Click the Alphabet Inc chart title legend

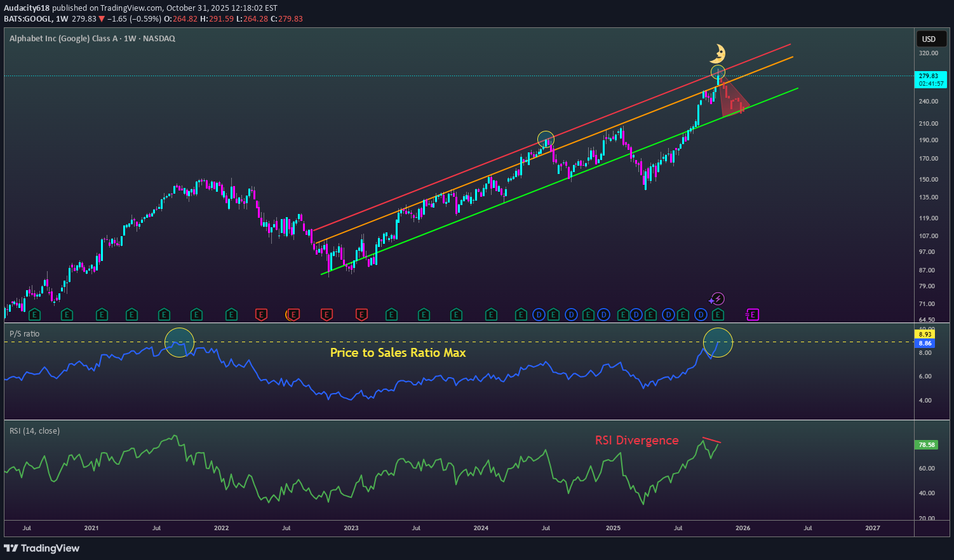click(92, 39)
